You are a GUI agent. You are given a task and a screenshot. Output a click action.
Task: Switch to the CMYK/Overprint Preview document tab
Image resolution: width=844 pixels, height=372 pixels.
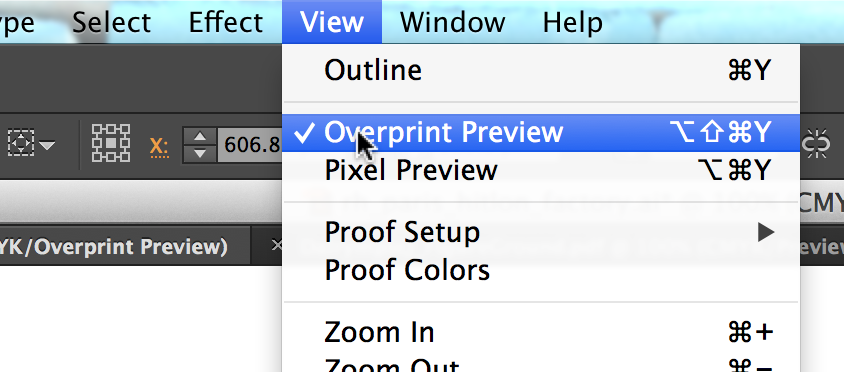(x=114, y=247)
